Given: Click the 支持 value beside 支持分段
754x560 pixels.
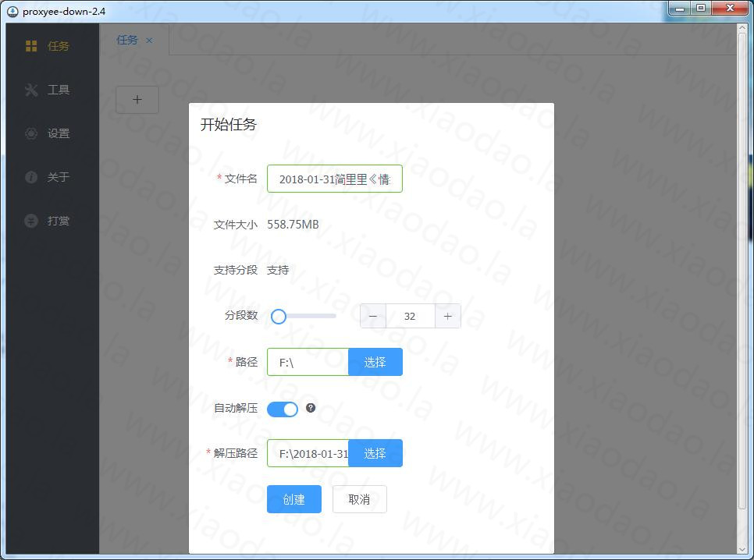Looking at the screenshot, I should pos(278,270).
